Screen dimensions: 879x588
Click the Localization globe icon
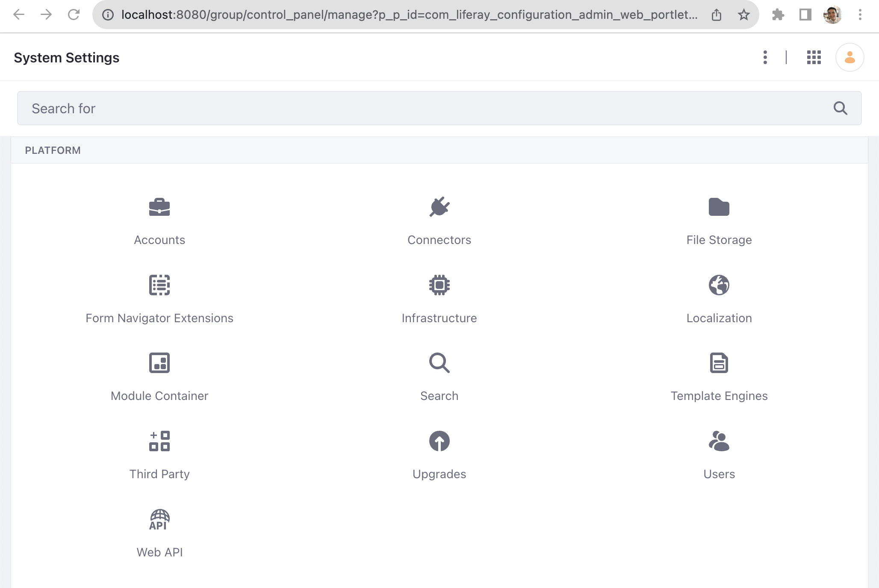(719, 285)
